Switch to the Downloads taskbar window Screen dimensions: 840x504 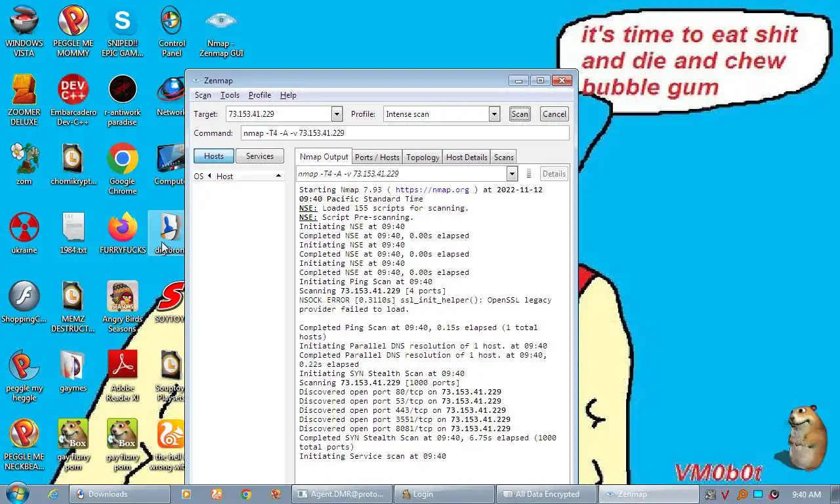coord(119,494)
